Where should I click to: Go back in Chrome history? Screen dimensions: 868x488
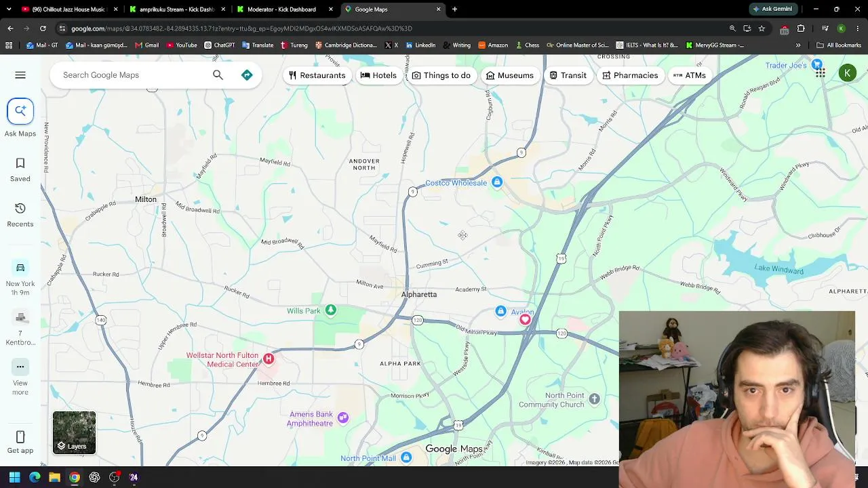click(x=10, y=28)
